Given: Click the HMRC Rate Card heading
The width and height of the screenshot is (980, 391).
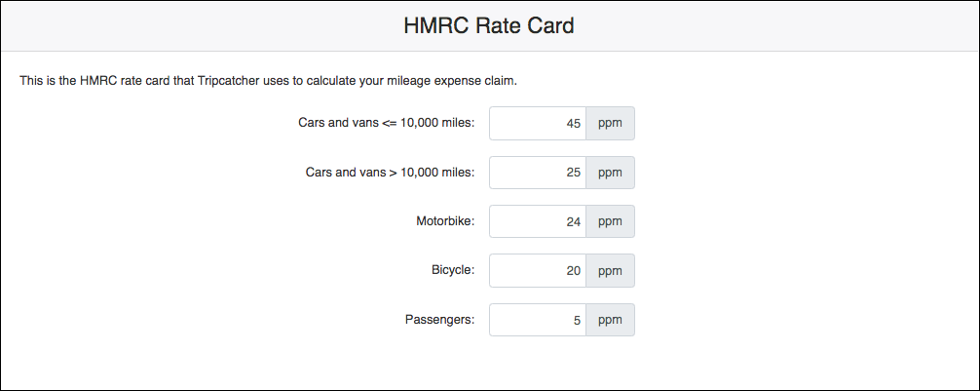Looking at the screenshot, I should (489, 26).
